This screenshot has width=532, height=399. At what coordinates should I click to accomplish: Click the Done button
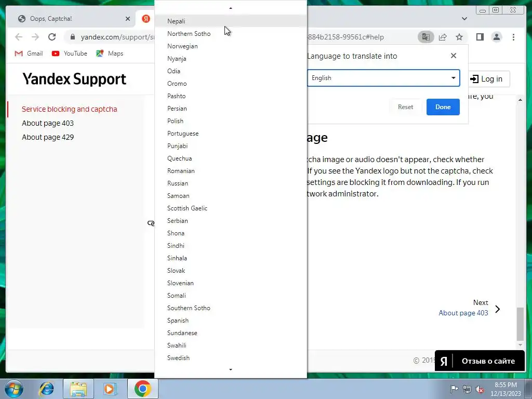click(x=443, y=107)
